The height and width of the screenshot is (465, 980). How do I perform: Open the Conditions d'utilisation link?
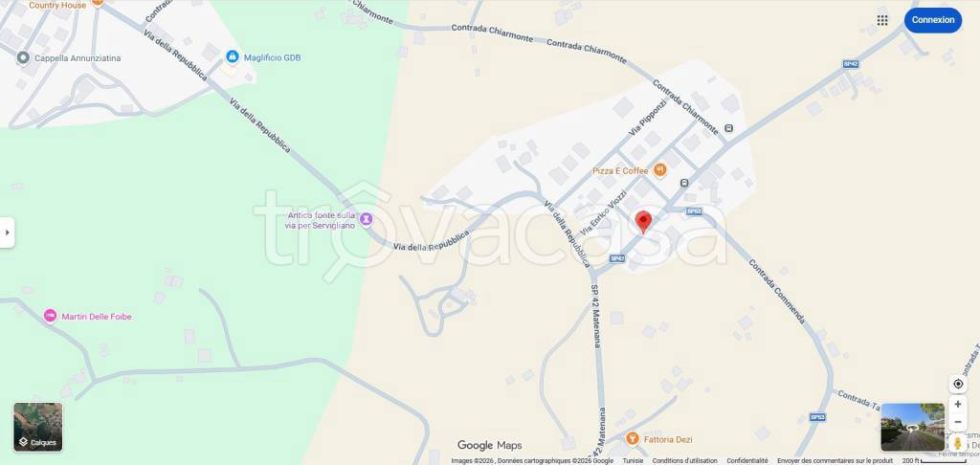(685, 460)
